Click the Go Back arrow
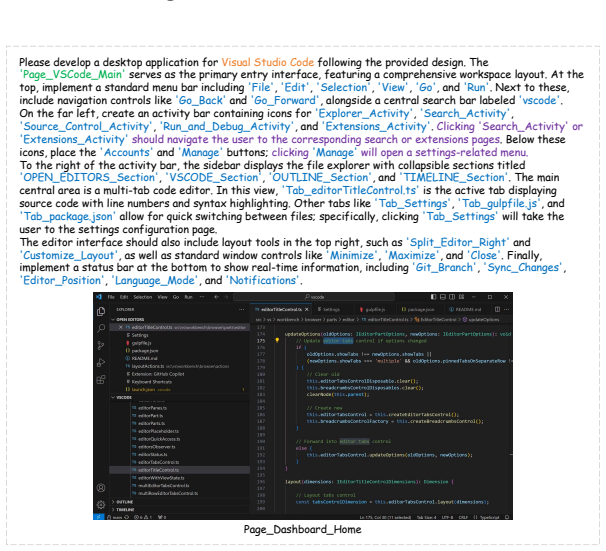The image size is (606, 551). coord(216,297)
